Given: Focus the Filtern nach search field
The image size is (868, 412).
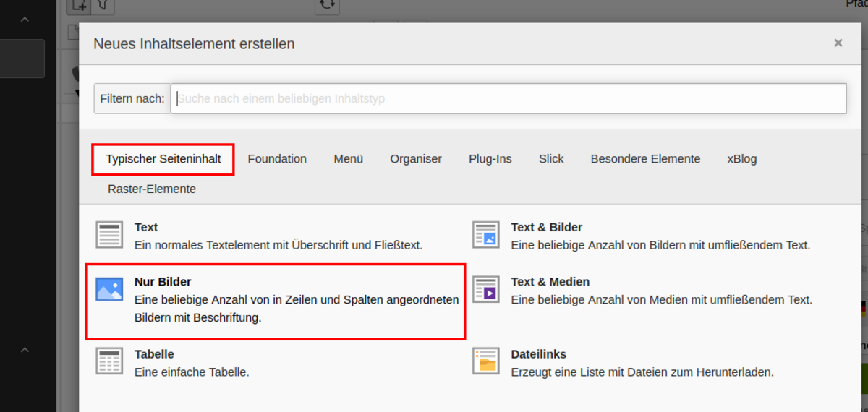Looking at the screenshot, I should (x=509, y=98).
